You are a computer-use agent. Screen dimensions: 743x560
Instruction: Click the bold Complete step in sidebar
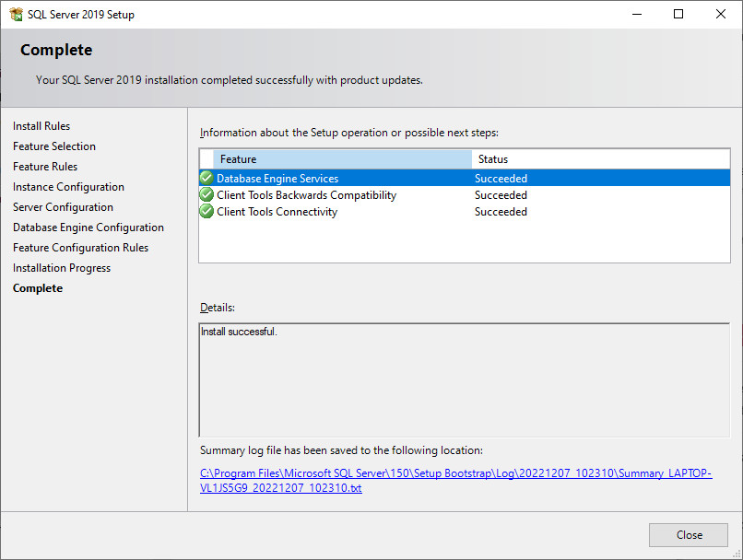pos(38,288)
